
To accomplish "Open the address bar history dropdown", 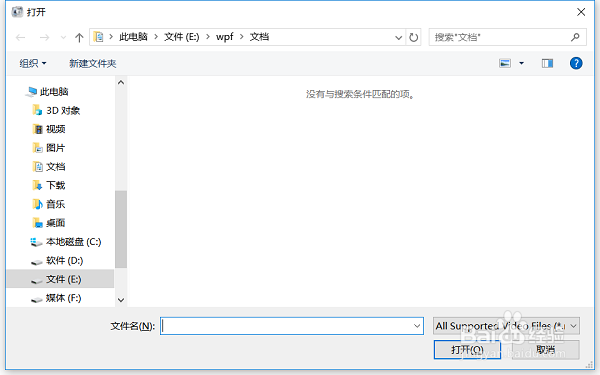I will coord(398,38).
